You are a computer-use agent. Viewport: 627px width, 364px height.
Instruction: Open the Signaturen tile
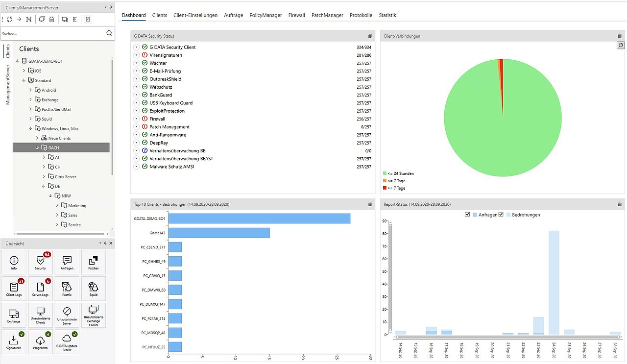[14, 342]
